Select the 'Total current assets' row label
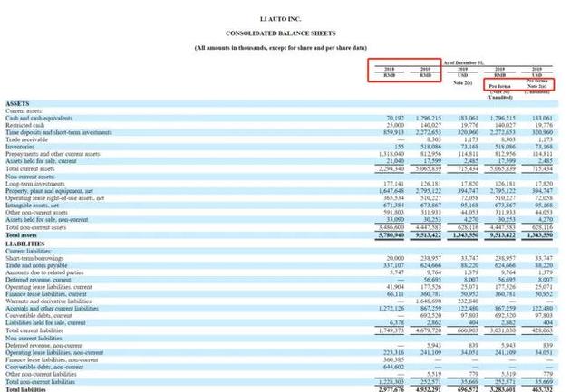Image resolution: width=580 pixels, height=392 pixels. click(30, 168)
